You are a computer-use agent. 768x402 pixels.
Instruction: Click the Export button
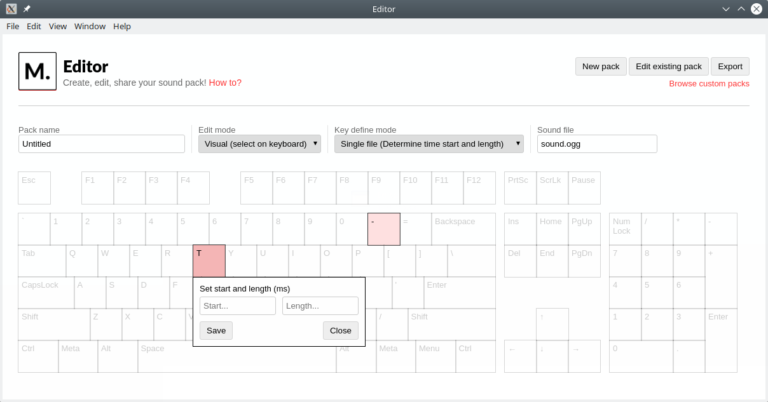tap(731, 66)
